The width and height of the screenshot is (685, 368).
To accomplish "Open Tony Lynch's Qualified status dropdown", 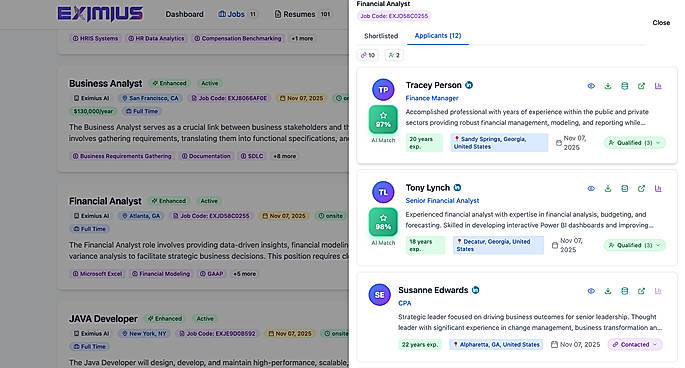I will click(x=635, y=245).
